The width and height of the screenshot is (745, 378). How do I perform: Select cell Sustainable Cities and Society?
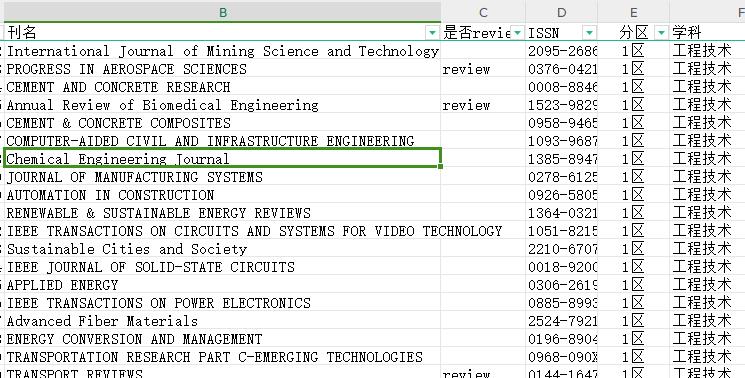pos(222,249)
